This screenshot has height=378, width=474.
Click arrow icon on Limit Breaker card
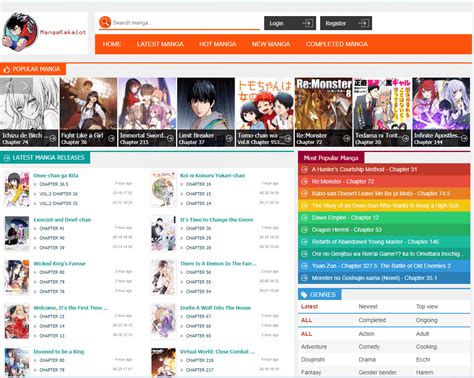point(229,138)
